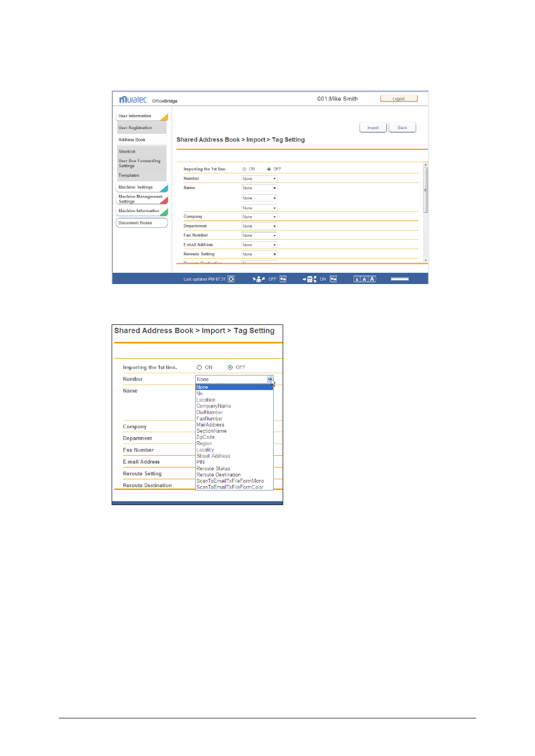535x756 pixels.
Task: Choose ZipCode from the dropdown list
Action: click(x=234, y=437)
